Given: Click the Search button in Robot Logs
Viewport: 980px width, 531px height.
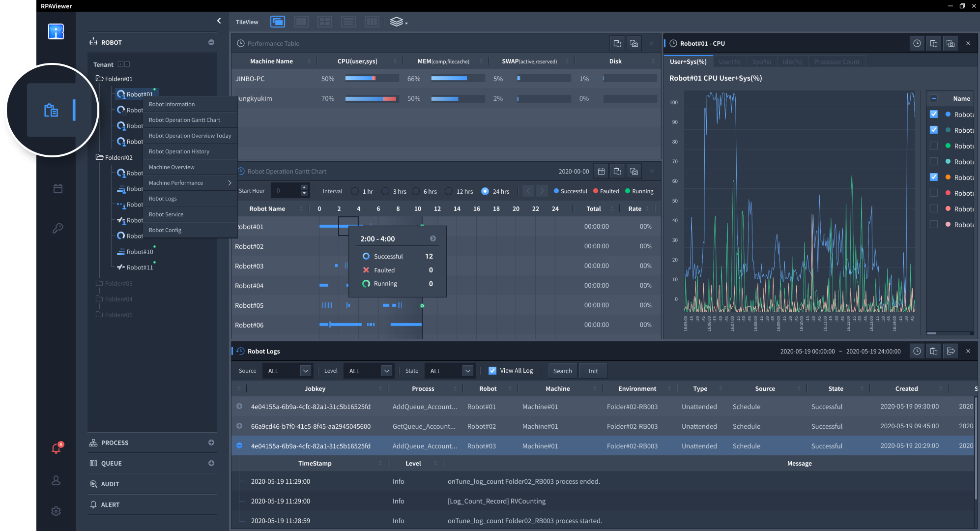Looking at the screenshot, I should (x=562, y=371).
